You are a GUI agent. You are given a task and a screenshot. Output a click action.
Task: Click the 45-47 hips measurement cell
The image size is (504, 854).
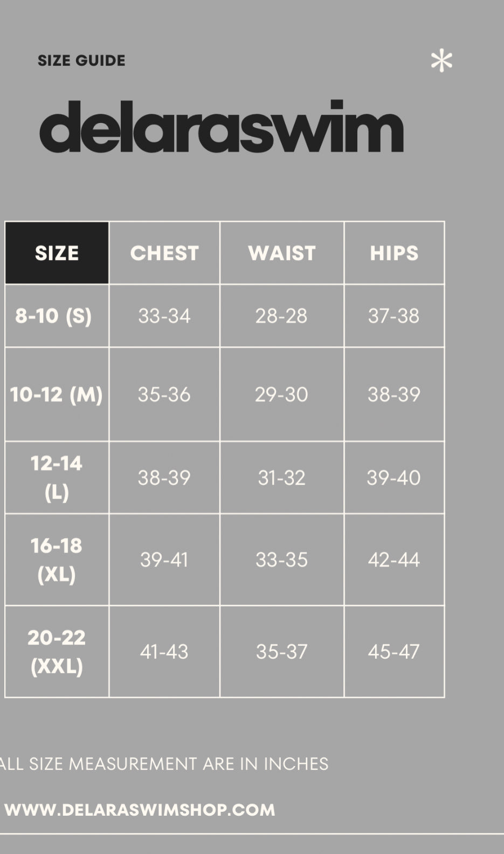point(394,651)
